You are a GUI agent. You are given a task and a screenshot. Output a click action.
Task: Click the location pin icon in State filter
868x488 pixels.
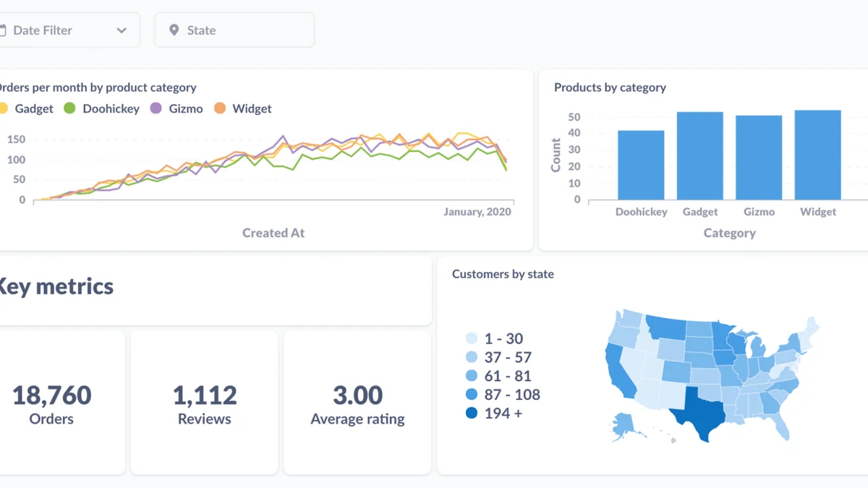[x=174, y=30]
